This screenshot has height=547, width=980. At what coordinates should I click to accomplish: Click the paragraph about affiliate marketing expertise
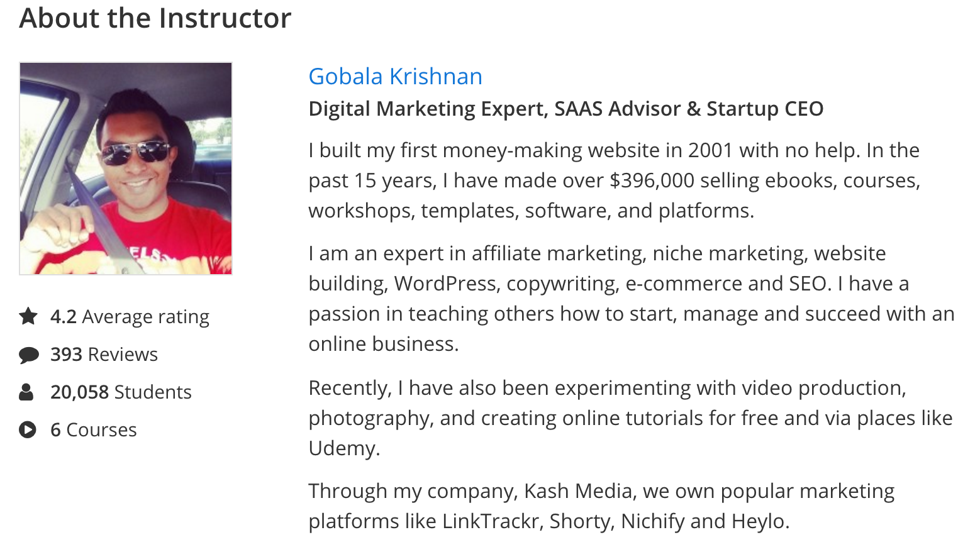pyautogui.click(x=631, y=299)
